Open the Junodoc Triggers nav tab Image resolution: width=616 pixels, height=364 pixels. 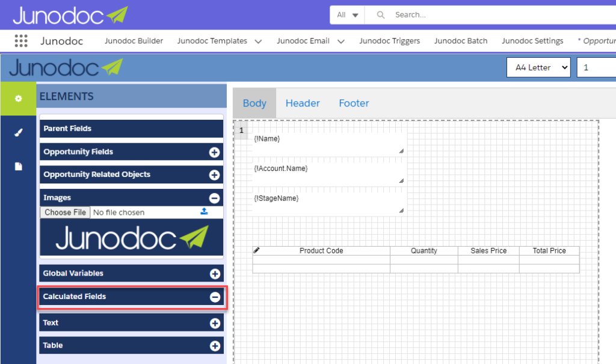coord(389,41)
